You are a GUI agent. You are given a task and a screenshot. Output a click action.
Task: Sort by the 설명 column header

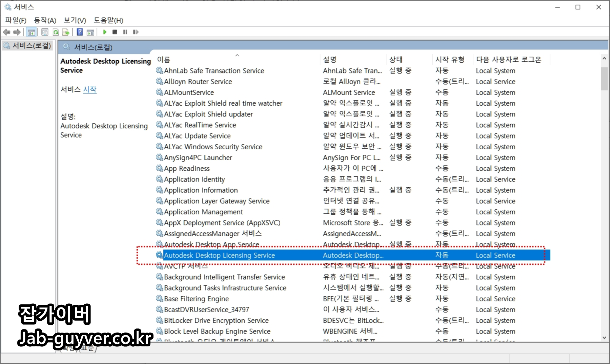[x=352, y=60]
